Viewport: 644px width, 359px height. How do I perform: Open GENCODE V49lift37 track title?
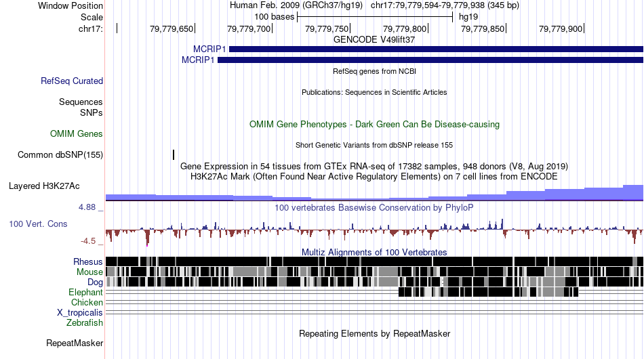pos(374,40)
